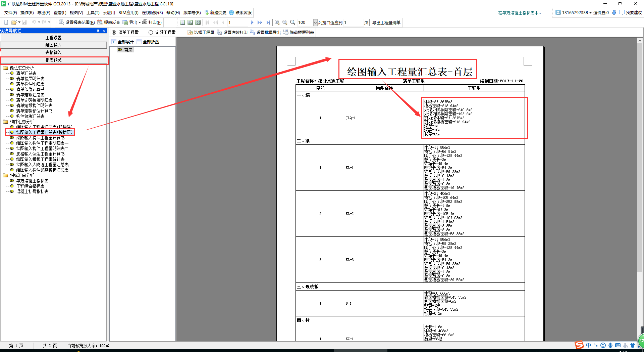Click 隐藏楼层列表 hide floor list
Viewport: 644px width, 352px height.
[x=299, y=32]
